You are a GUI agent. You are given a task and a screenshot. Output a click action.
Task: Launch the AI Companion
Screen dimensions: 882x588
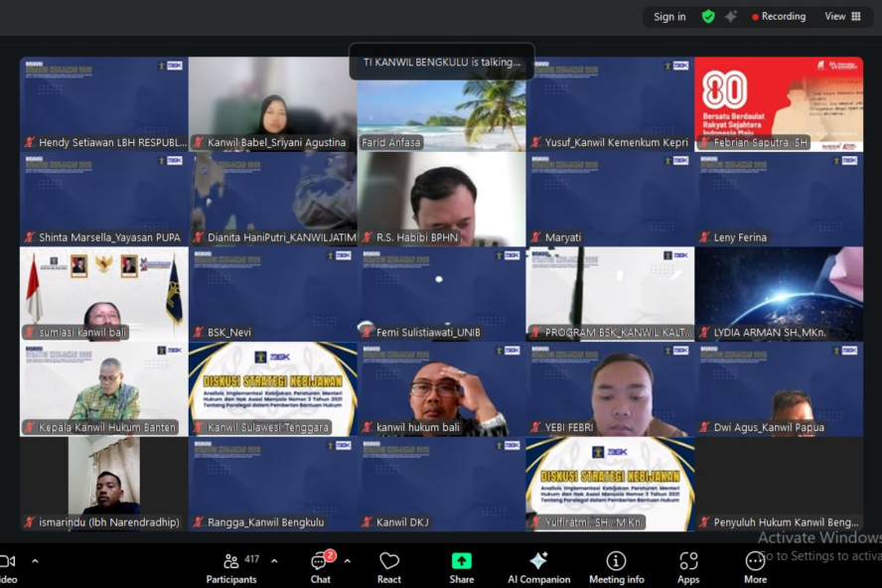[538, 567]
